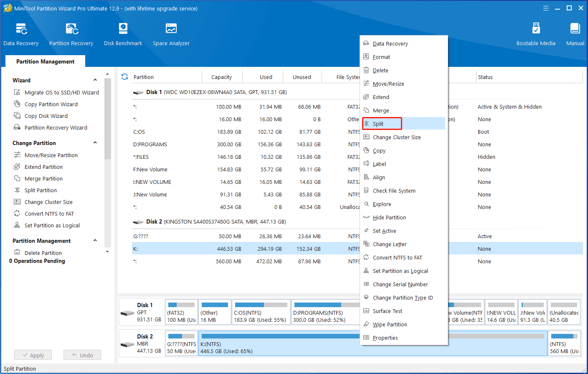Open the hamburger menu in title bar
Image resolution: width=588 pixels, height=374 pixels.
(546, 8)
